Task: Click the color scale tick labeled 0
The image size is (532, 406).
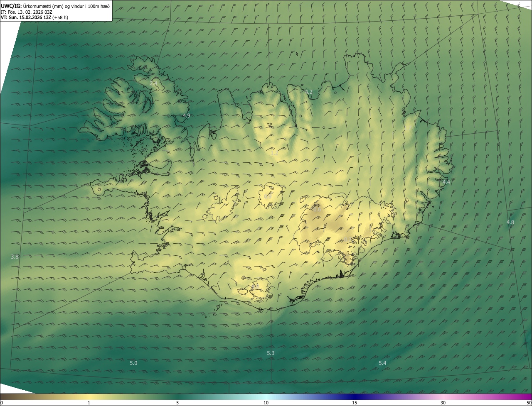Action: [x=2, y=403]
